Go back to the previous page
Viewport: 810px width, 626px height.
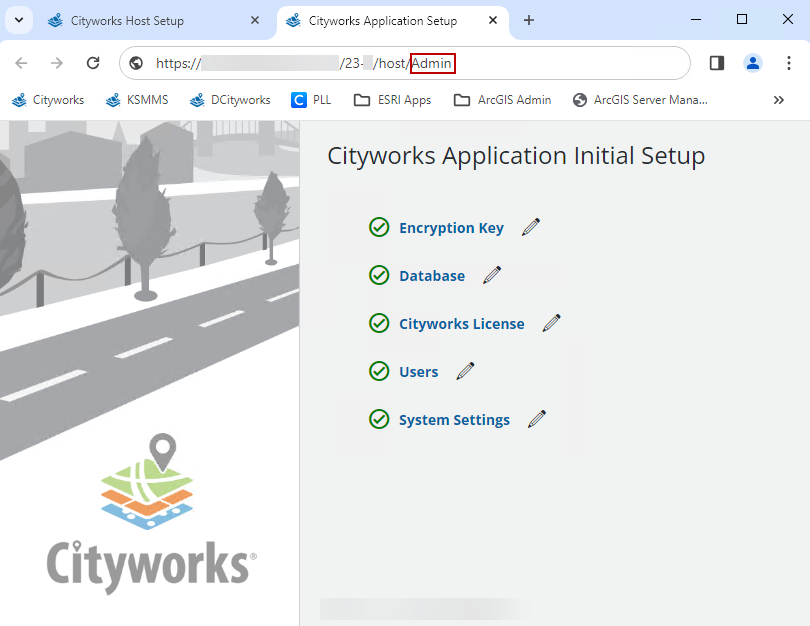tap(21, 63)
